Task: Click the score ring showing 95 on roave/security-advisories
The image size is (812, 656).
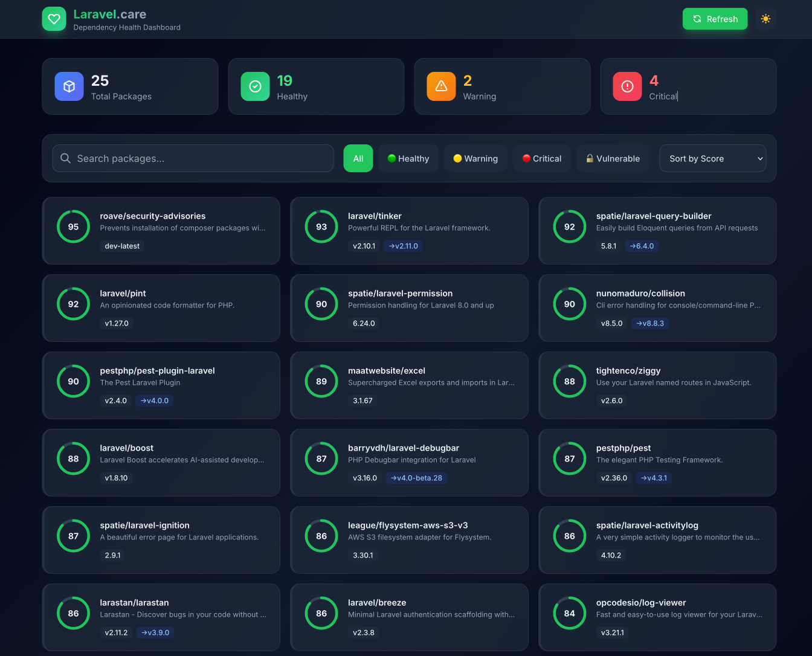Action: coord(73,227)
